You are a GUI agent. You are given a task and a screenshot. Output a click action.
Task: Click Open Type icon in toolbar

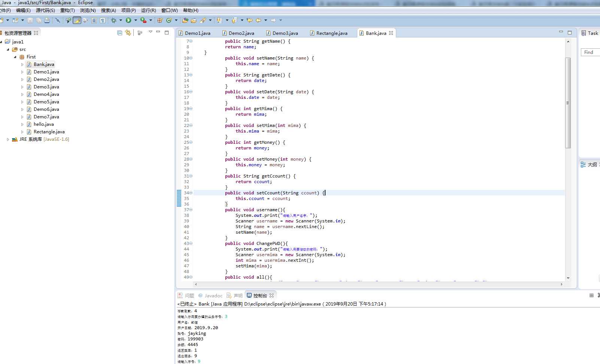185,20
